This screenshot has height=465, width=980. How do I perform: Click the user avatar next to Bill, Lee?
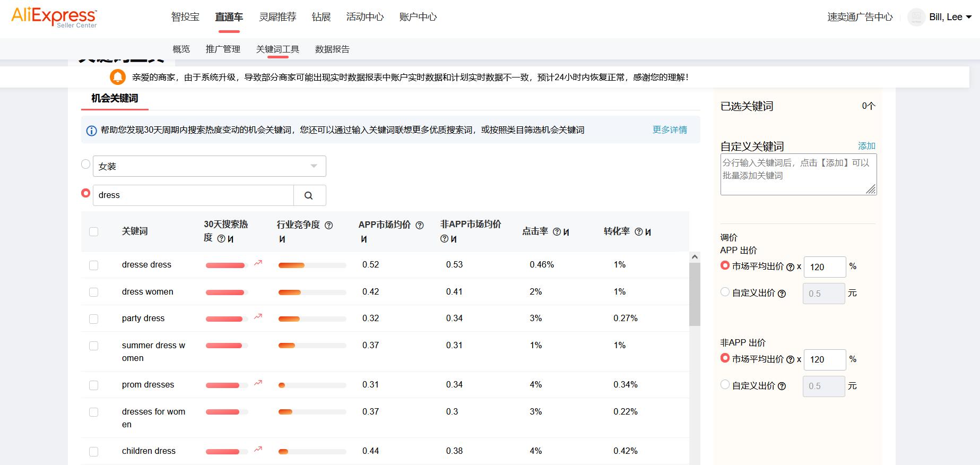916,17
